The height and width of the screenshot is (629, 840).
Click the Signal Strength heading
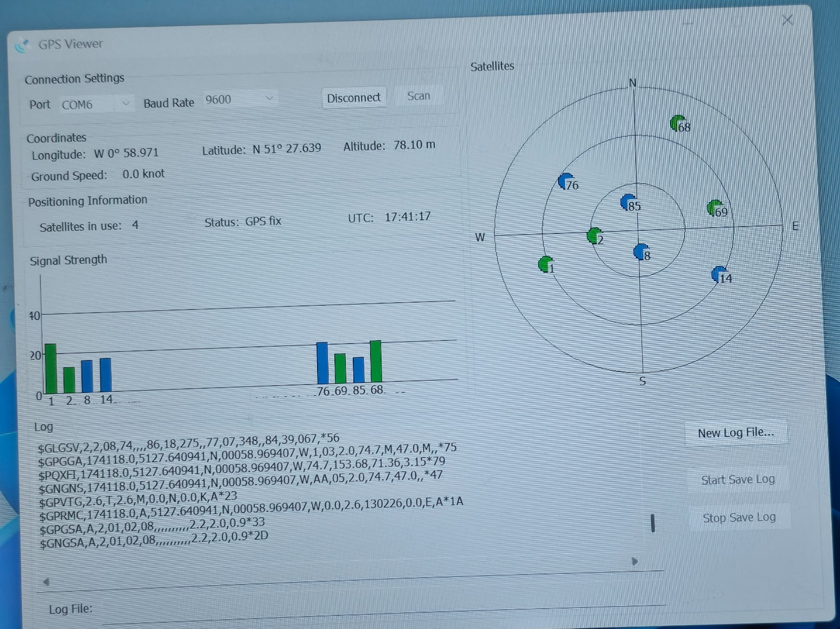(68, 260)
